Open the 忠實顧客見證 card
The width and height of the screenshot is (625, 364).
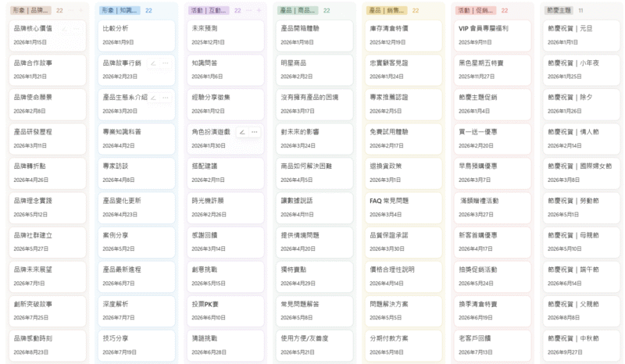click(403, 70)
